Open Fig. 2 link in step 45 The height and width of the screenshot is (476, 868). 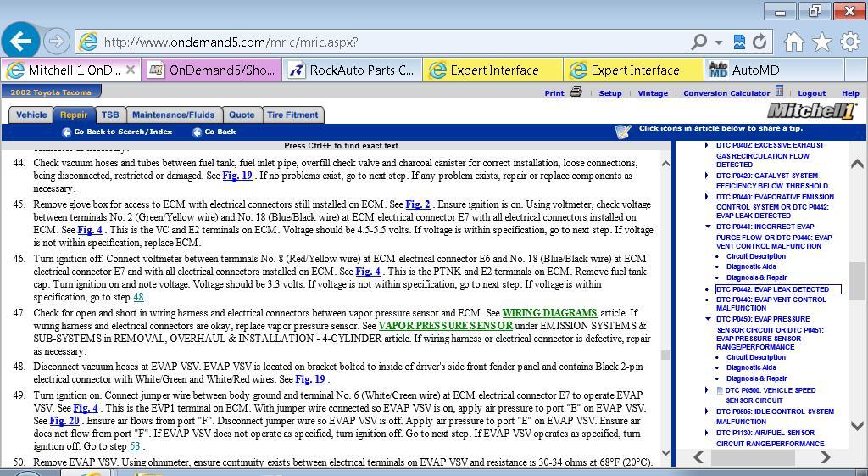tap(417, 204)
